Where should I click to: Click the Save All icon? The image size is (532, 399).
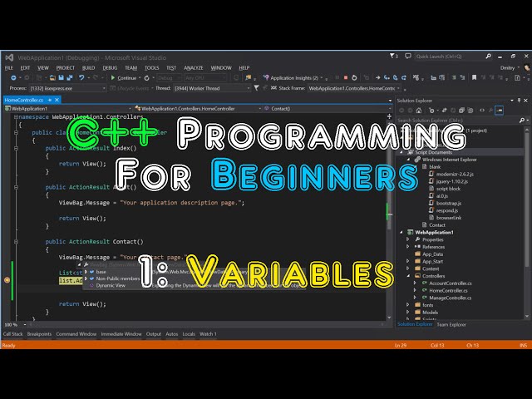(70, 77)
